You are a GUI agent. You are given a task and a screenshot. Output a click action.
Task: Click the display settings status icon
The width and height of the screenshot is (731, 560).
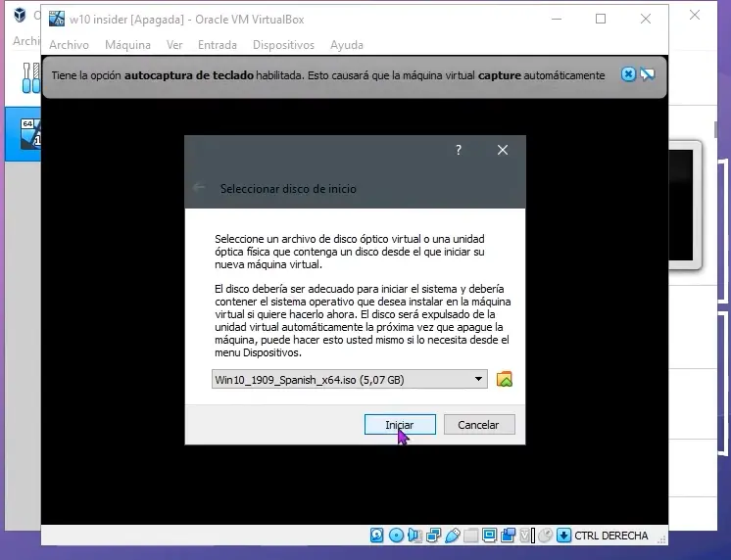coord(489,536)
